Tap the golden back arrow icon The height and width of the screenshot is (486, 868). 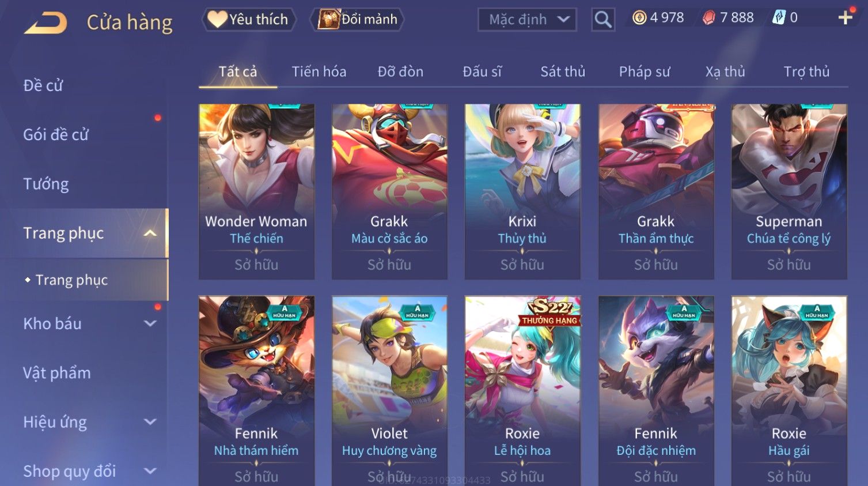tap(46, 23)
